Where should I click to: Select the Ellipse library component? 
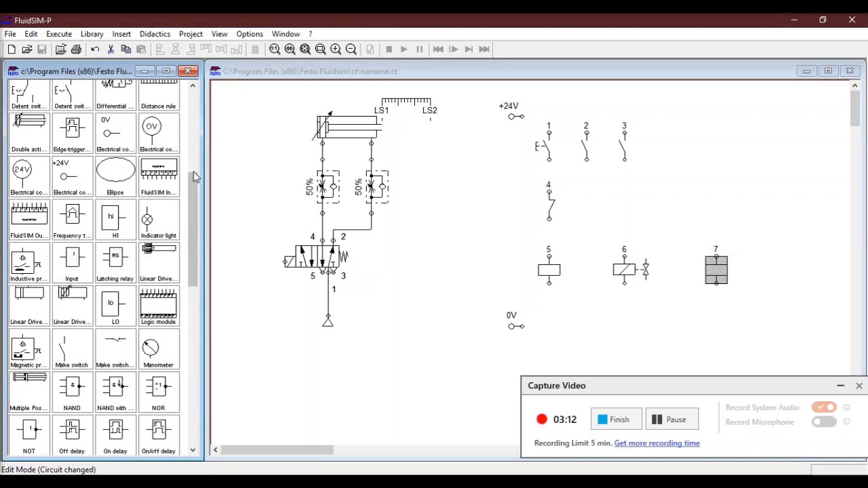coord(115,177)
